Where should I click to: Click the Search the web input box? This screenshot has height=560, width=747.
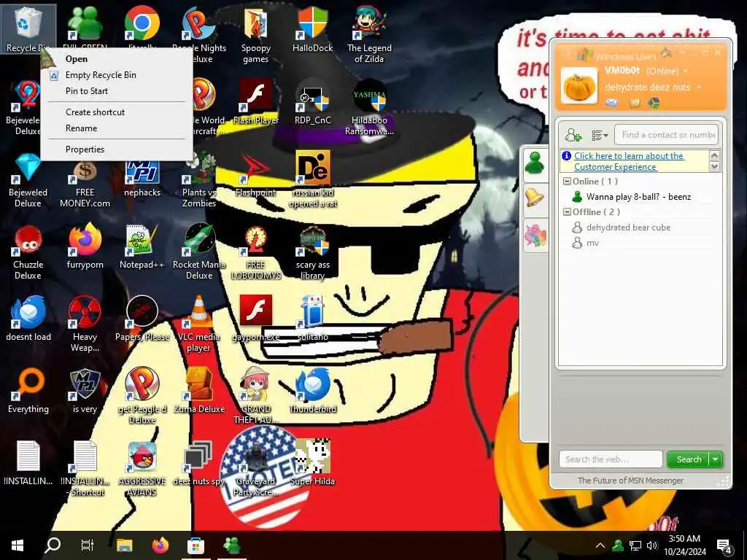[x=611, y=459]
